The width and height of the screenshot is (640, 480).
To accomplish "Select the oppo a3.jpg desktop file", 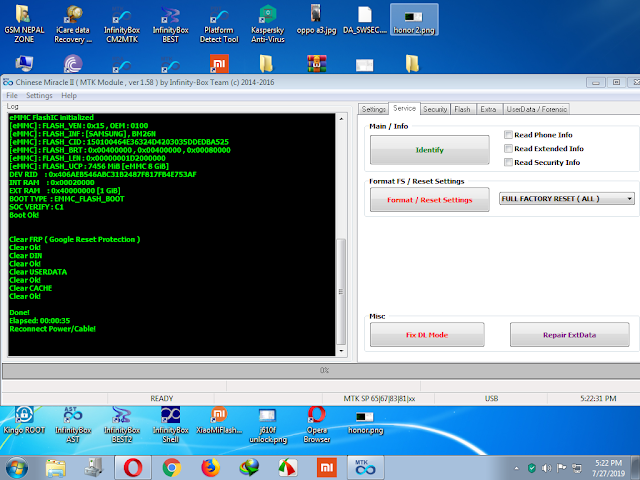I will pos(316,20).
